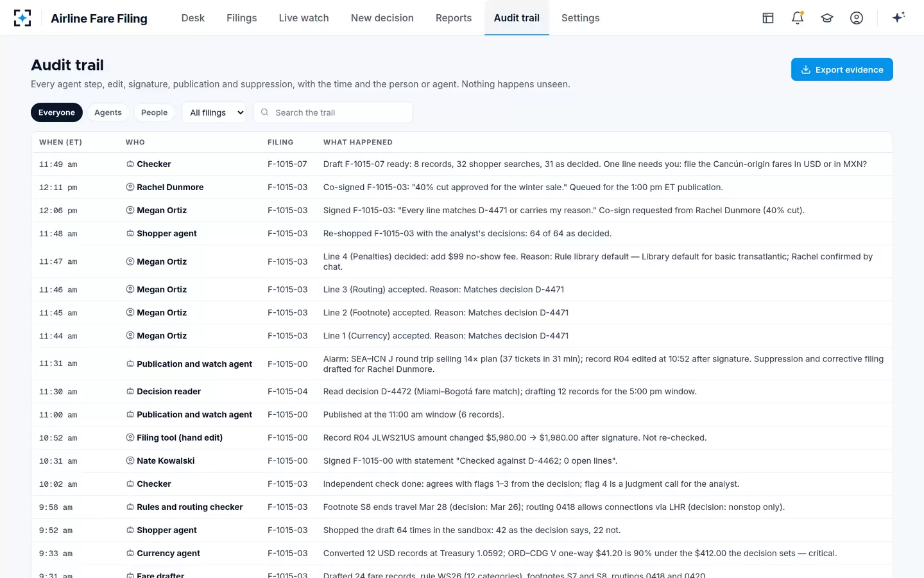This screenshot has height=578, width=924.
Task: Open the Filings tab
Action: point(242,18)
